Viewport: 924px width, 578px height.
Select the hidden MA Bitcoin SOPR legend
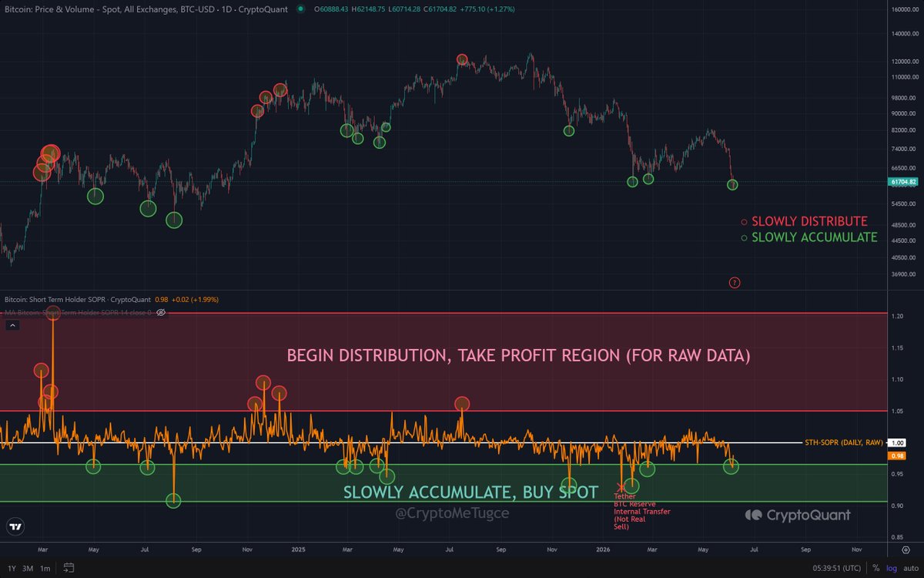77,312
